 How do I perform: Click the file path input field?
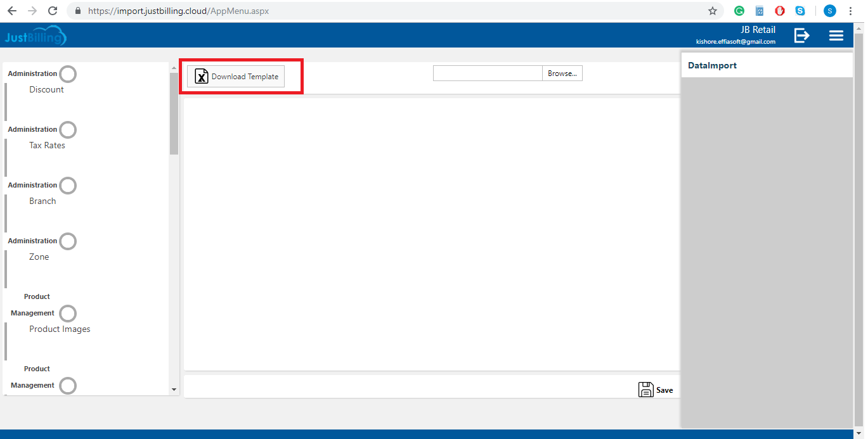(488, 73)
